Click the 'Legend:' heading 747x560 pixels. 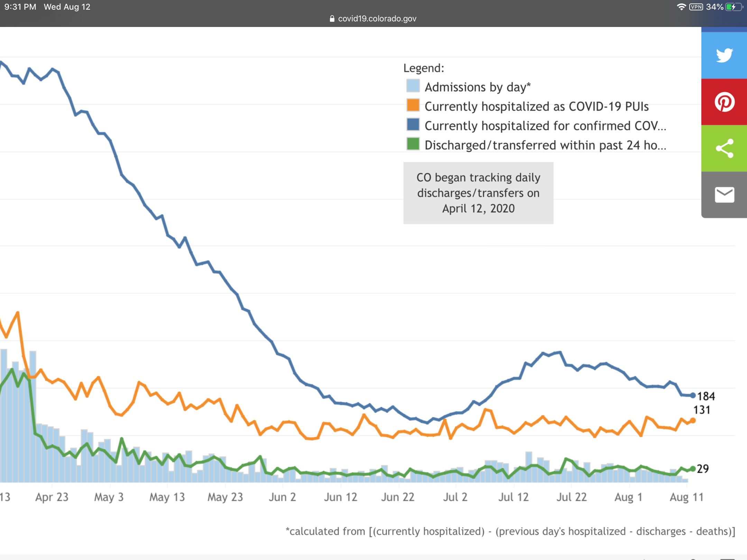coord(424,68)
